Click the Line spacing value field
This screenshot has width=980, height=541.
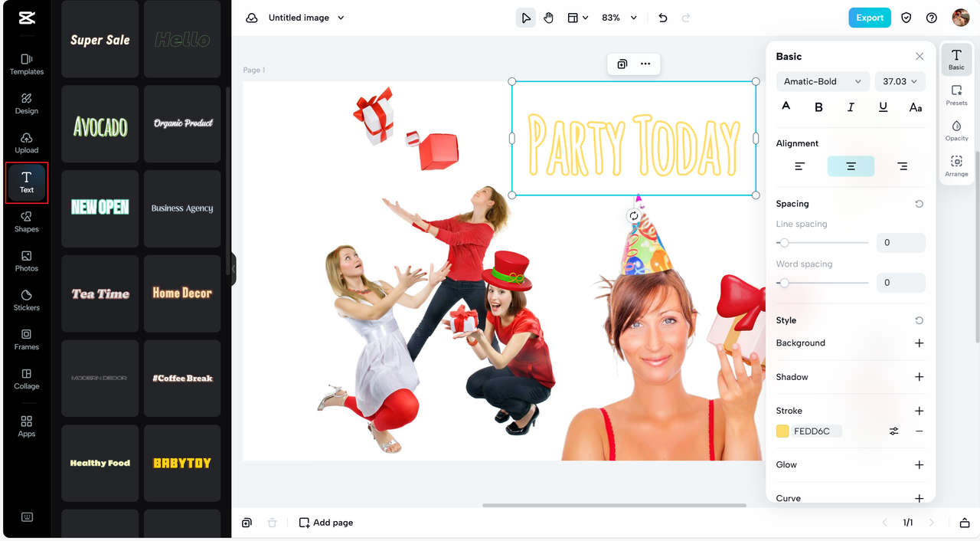coord(901,243)
